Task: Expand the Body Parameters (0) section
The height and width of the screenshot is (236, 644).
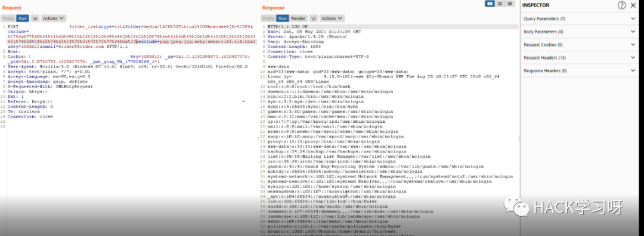Action: click(x=580, y=32)
